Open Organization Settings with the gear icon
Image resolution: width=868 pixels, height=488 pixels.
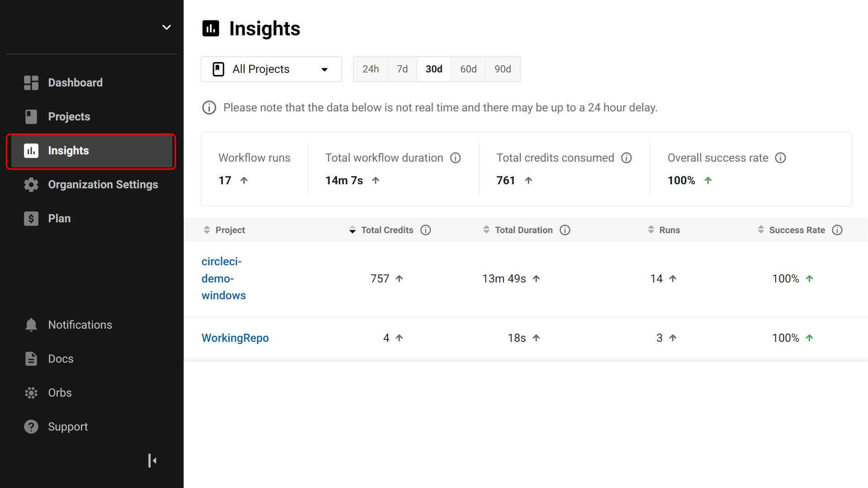[x=30, y=184]
